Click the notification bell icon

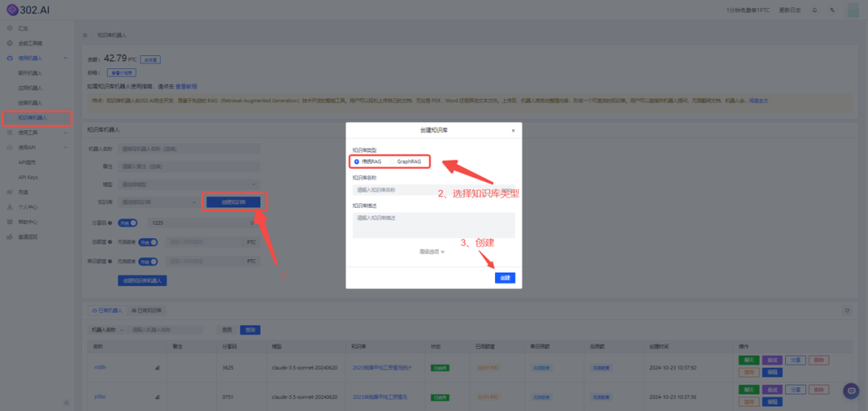pos(814,10)
